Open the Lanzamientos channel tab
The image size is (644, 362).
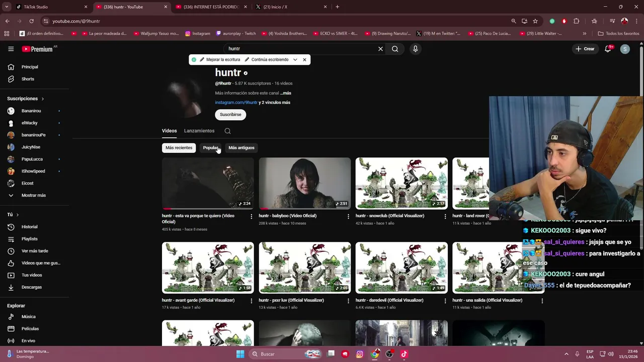click(199, 131)
